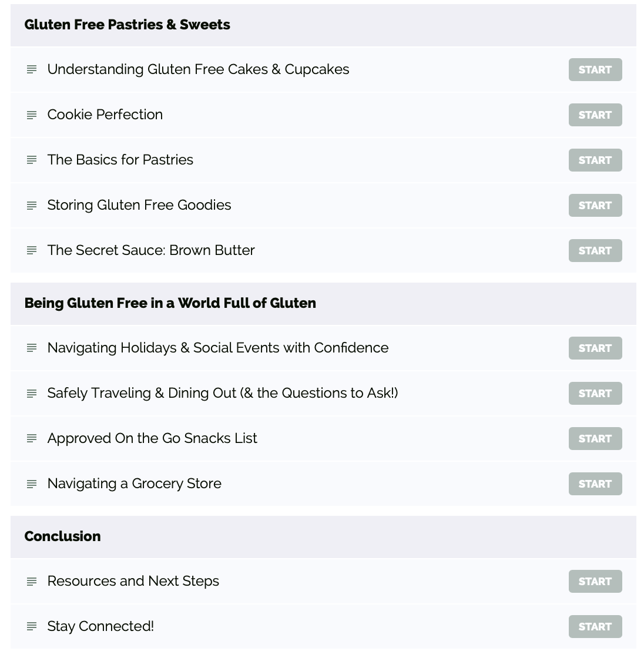
Task: Start the Stay Connected! lesson
Action: [x=595, y=626]
